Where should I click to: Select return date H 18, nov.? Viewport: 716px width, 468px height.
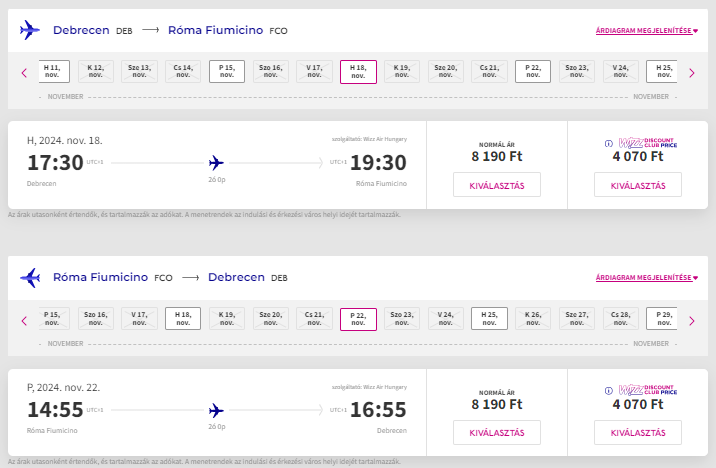coord(183,320)
